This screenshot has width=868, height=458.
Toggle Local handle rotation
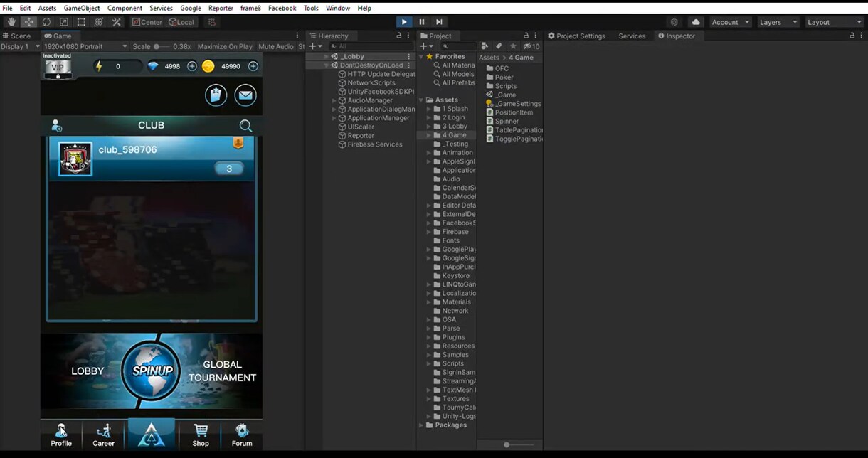(181, 22)
